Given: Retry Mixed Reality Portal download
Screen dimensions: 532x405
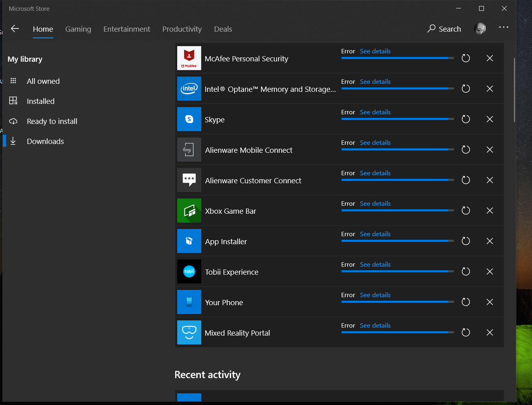Looking at the screenshot, I should click(466, 332).
